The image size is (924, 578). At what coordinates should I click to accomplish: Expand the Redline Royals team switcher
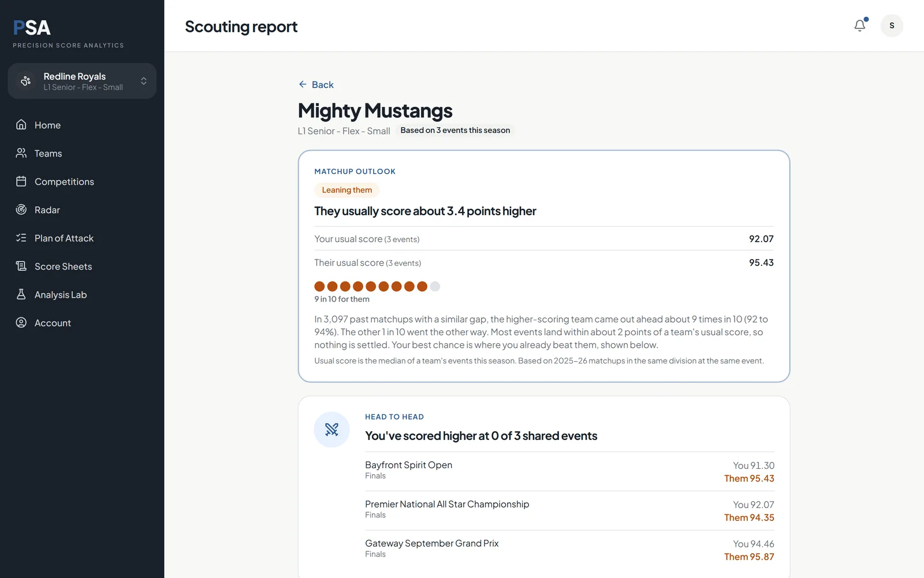coord(82,81)
